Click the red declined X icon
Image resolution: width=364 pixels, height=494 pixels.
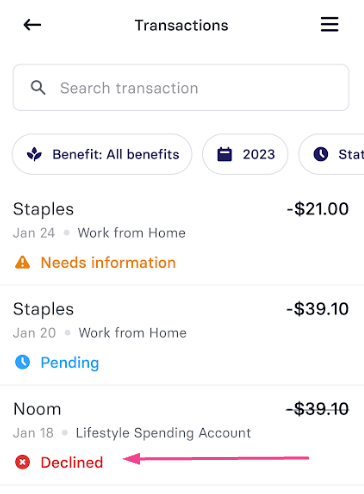pos(23,462)
